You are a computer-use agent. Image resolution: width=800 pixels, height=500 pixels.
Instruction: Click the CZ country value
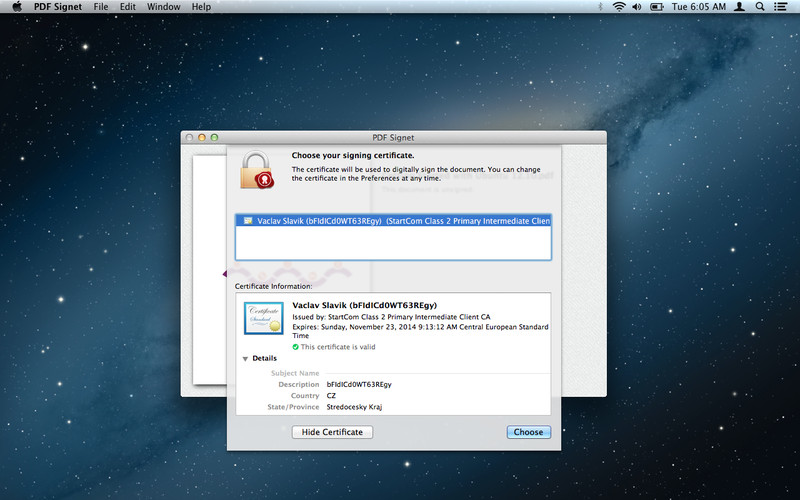[x=331, y=395]
